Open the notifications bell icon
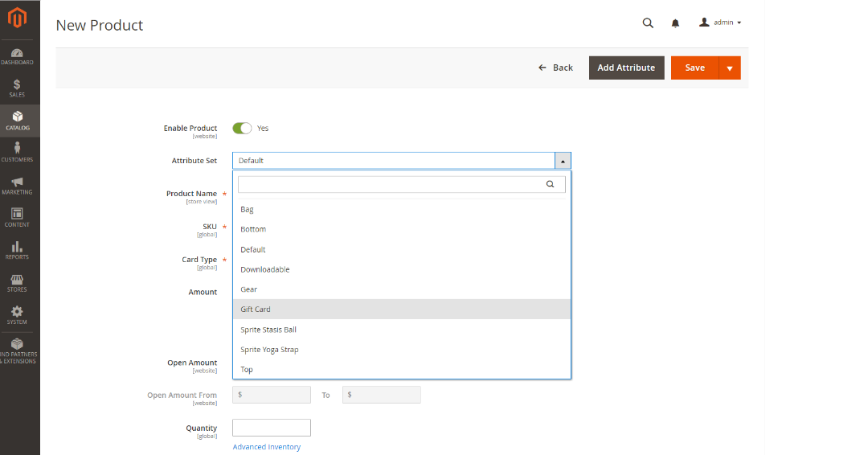Screen dimensions: 868x455 point(675,23)
